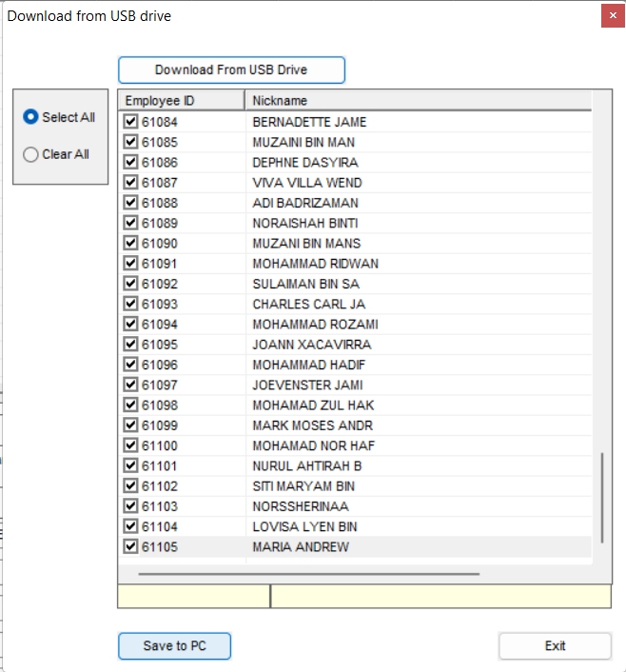Sort by the Employee ID column header
Viewport: 626px width, 672px height.
(x=181, y=101)
